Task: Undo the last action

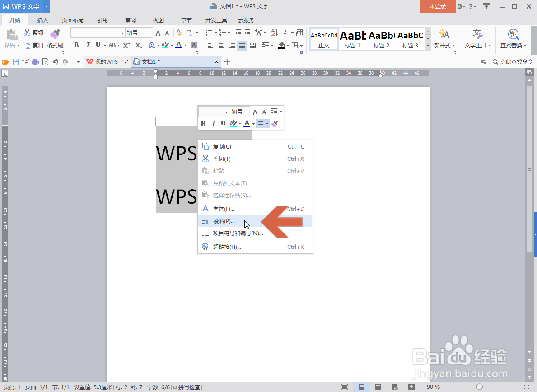Action: click(56, 62)
